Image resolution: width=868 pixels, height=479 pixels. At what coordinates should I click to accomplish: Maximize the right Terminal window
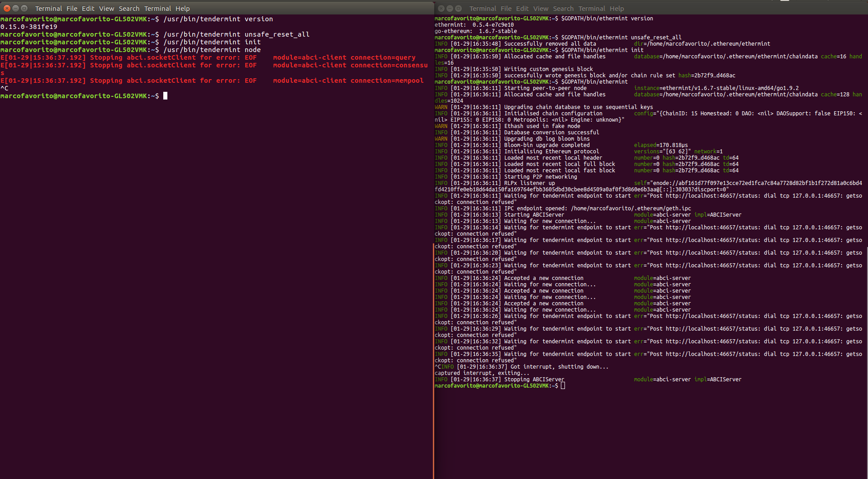click(x=458, y=8)
